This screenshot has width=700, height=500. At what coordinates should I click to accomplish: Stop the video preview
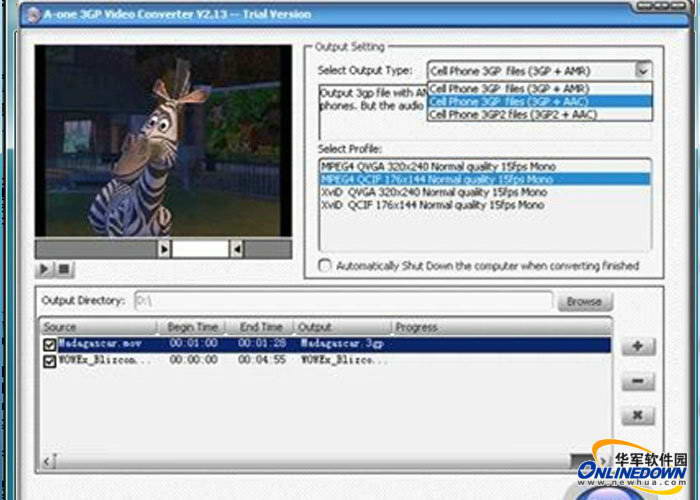coord(64,269)
